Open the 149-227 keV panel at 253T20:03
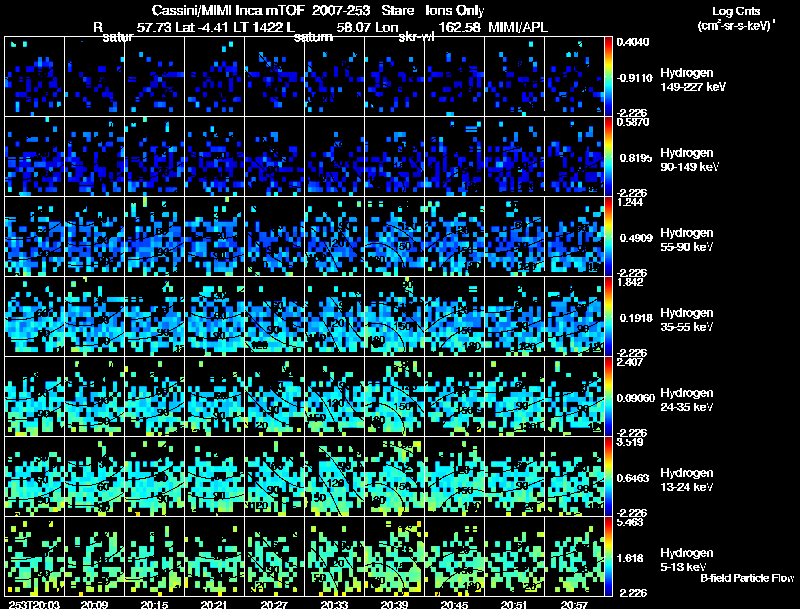The height and width of the screenshot is (609, 800). pyautogui.click(x=34, y=76)
